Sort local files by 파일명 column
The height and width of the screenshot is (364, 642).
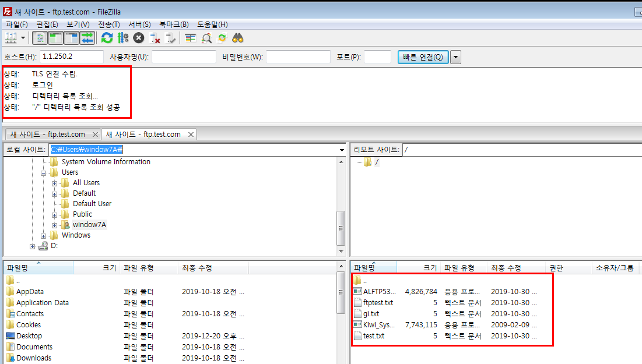click(x=38, y=268)
